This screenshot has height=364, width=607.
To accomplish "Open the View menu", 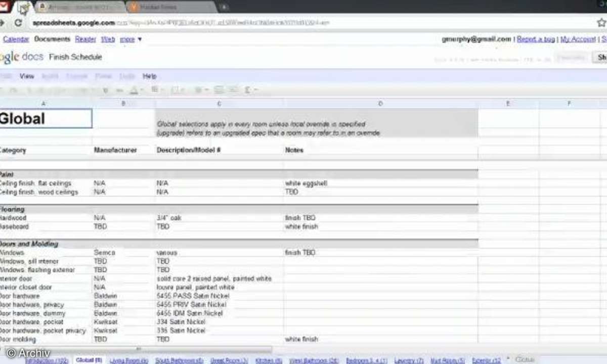I will (27, 76).
